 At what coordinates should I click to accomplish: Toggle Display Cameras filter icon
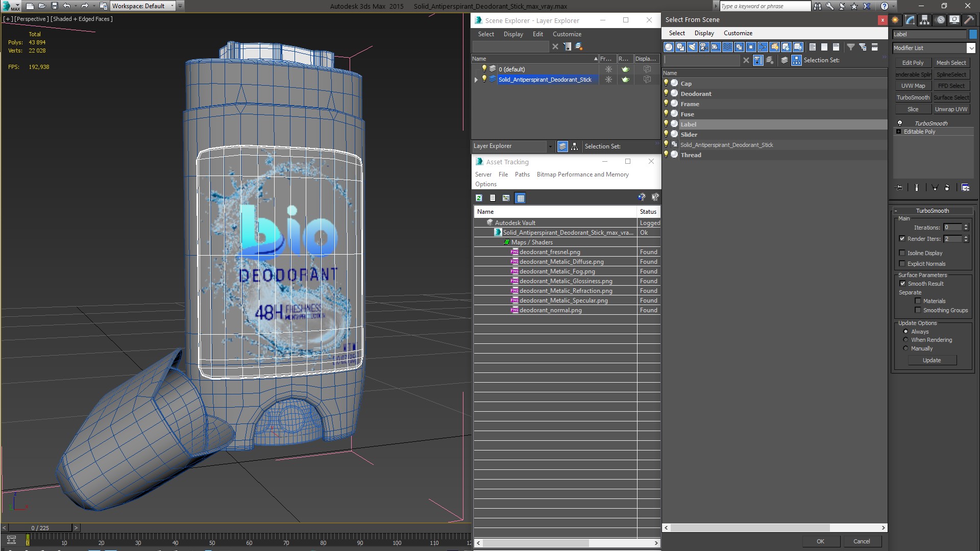point(704,47)
